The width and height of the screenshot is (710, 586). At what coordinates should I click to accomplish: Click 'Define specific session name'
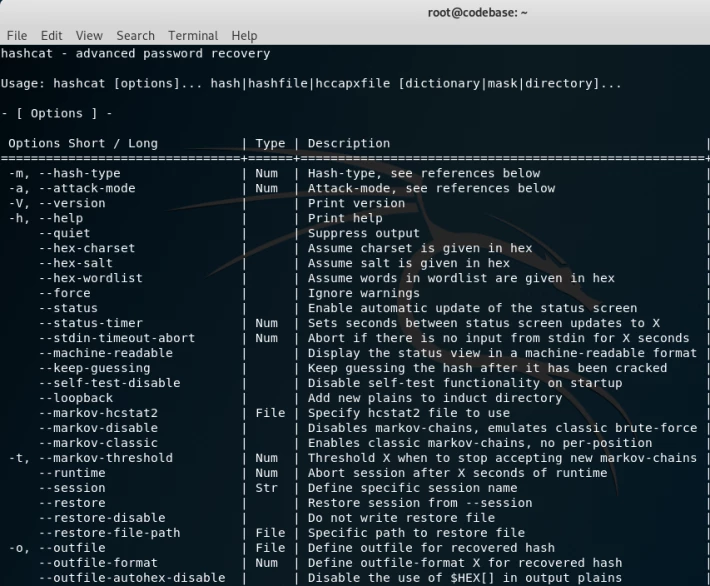pos(413,488)
